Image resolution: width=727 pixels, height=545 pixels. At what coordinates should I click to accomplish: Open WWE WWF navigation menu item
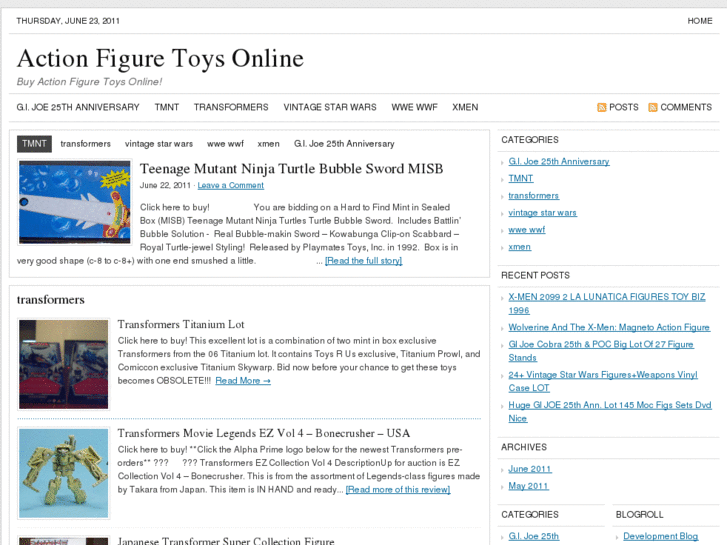pyautogui.click(x=414, y=107)
